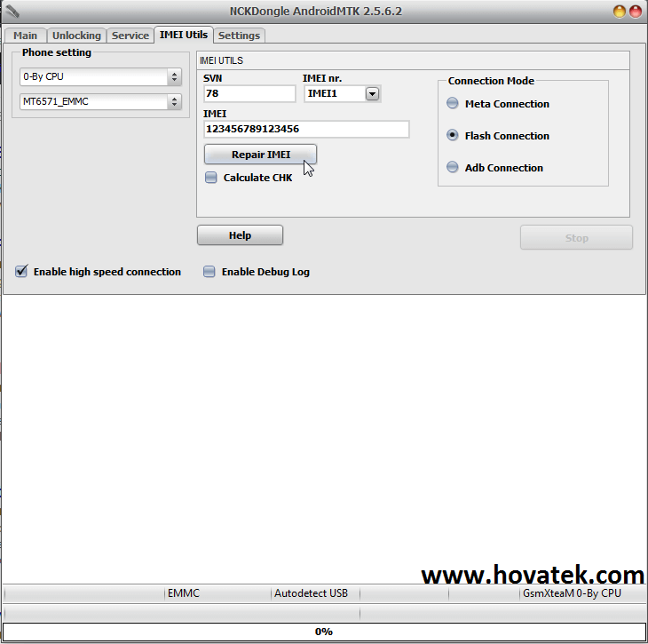Screen dimensions: 648x644
Task: Click the NCKDongle app icon in title bar
Action: click(x=12, y=12)
